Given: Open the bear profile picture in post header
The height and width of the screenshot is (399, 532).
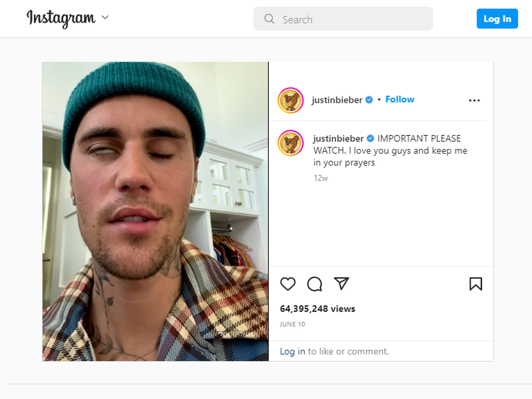Looking at the screenshot, I should pos(290,100).
